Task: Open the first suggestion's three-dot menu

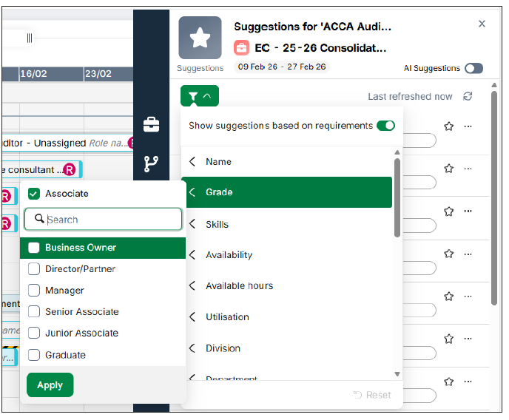Action: [468, 126]
